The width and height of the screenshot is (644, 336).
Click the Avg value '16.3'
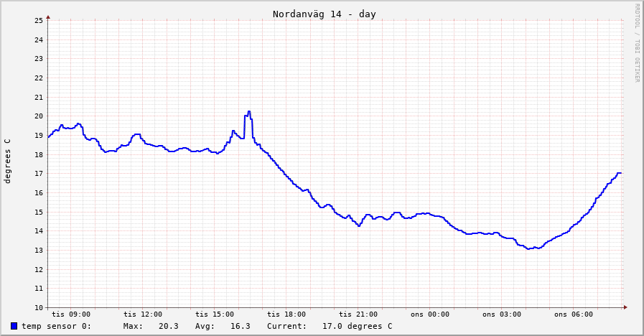click(x=241, y=326)
